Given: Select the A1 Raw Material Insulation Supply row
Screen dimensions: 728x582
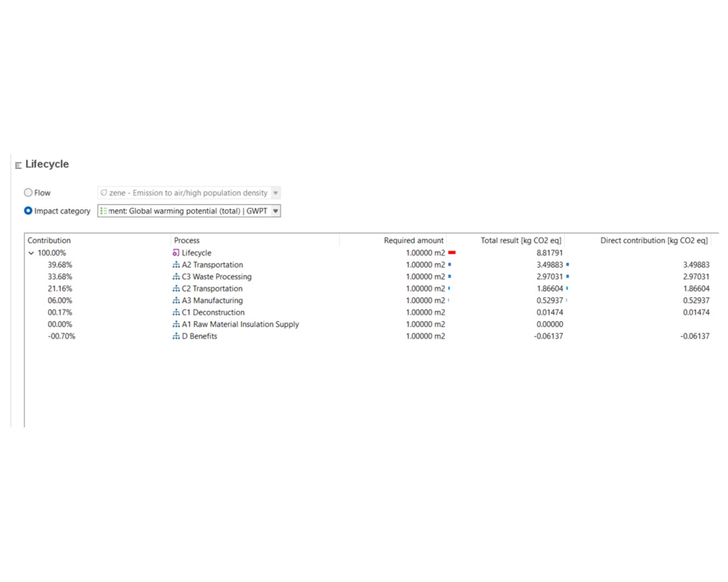Looking at the screenshot, I should point(240,324).
